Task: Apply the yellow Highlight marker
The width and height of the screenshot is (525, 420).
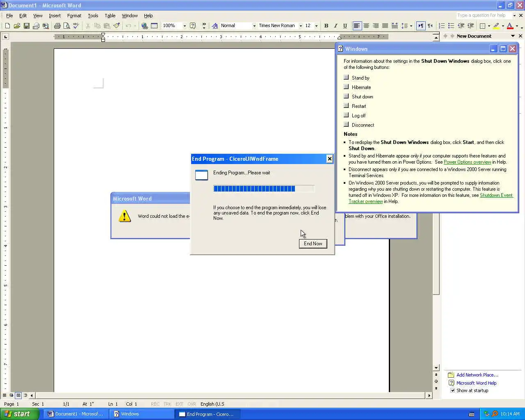Action: (x=496, y=25)
